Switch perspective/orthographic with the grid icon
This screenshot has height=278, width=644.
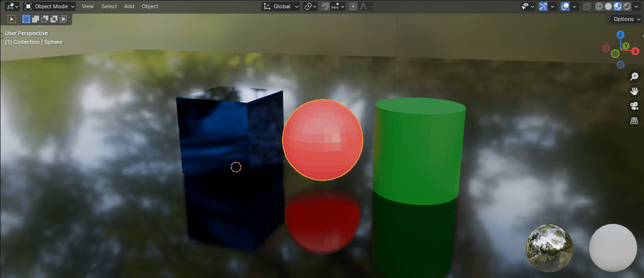click(634, 120)
